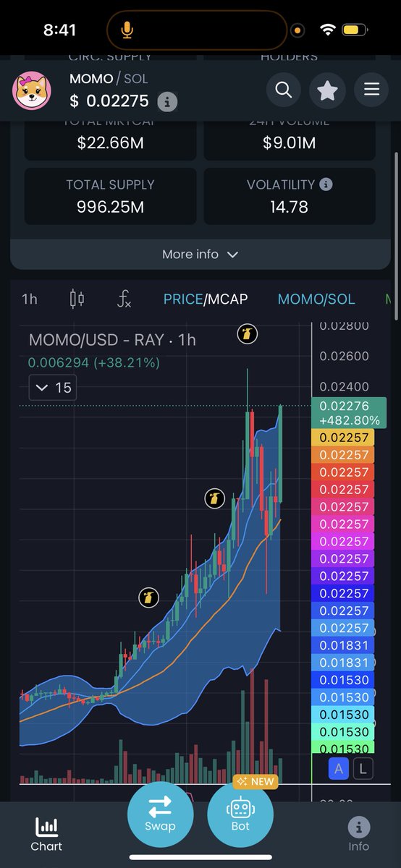Tap the MOMO shiba token logo
Viewport: 401px width, 868px height.
coord(31,90)
